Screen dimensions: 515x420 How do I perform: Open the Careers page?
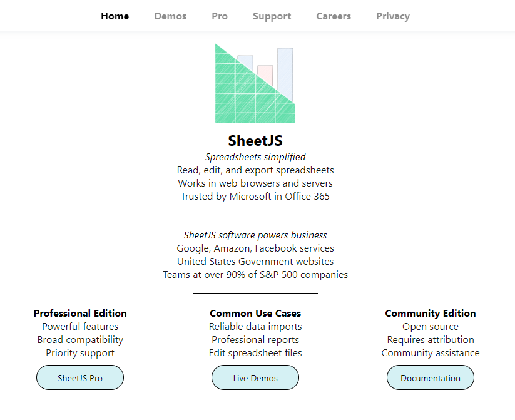click(x=334, y=16)
